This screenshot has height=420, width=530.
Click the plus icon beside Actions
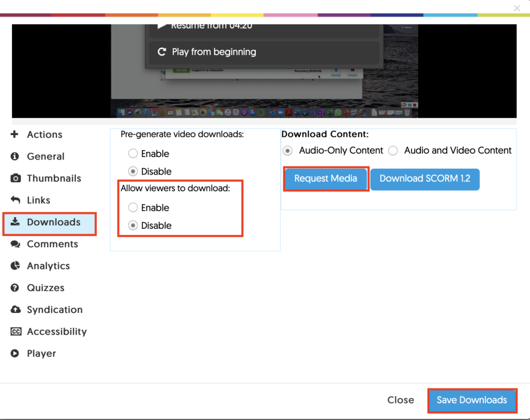coord(14,134)
